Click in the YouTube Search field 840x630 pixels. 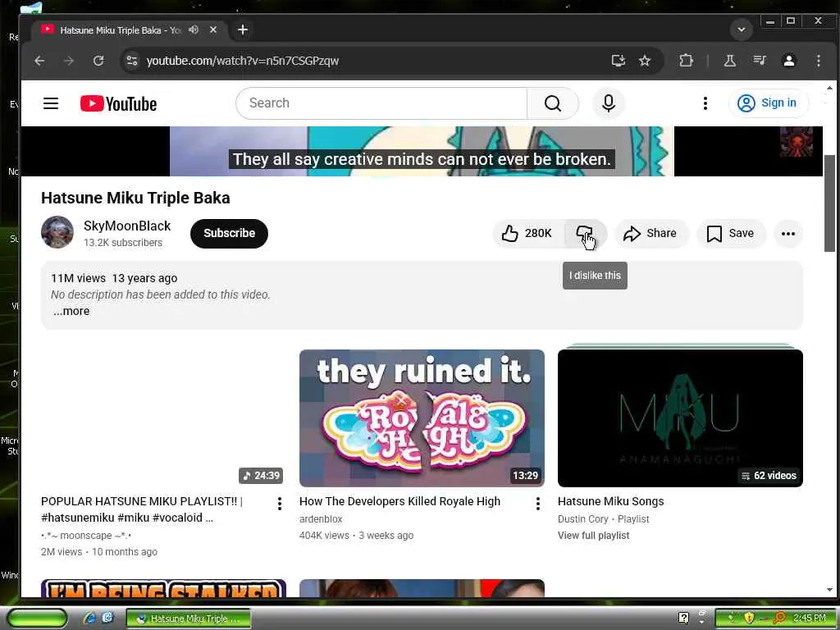click(x=382, y=103)
